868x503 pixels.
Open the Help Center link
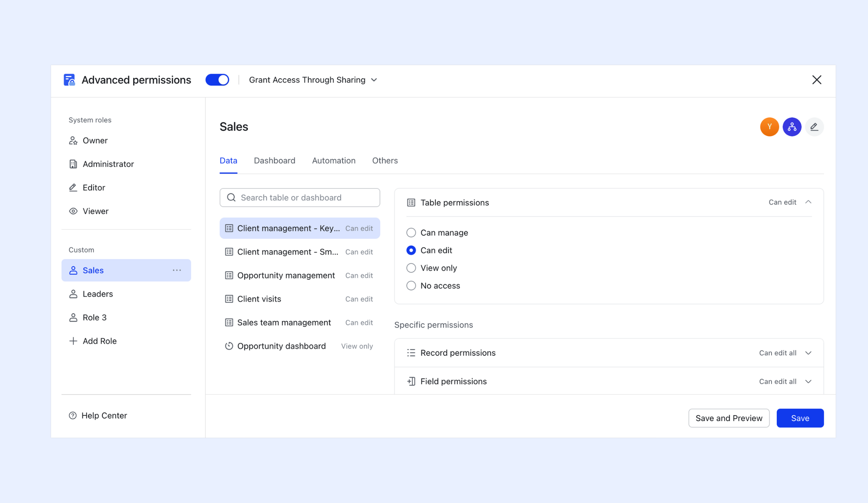[x=98, y=415]
